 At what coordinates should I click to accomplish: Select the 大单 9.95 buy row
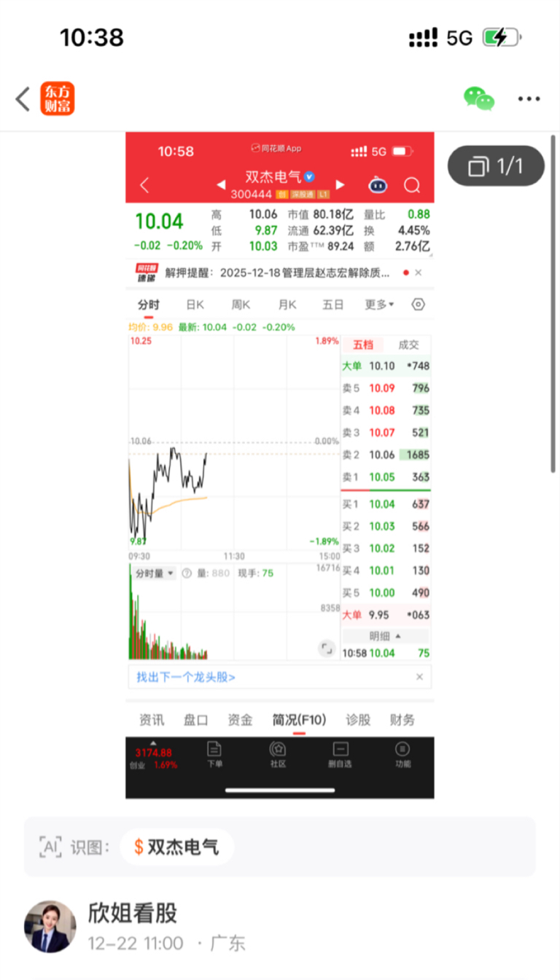(x=386, y=614)
